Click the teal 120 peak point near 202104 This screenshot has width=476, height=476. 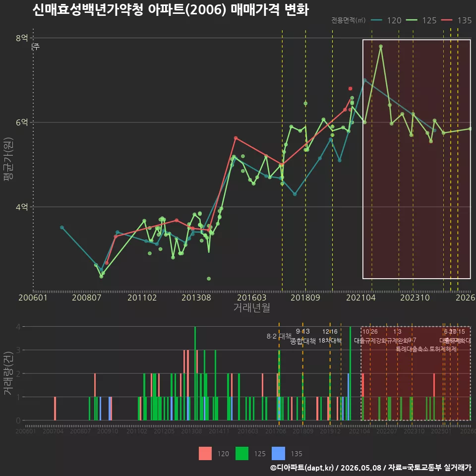[364, 80]
